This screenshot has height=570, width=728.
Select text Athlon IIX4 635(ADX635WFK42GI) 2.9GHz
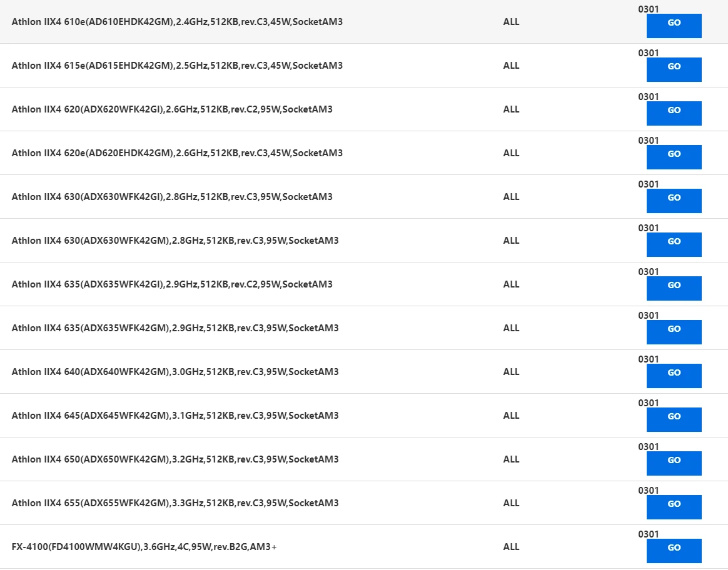click(172, 284)
